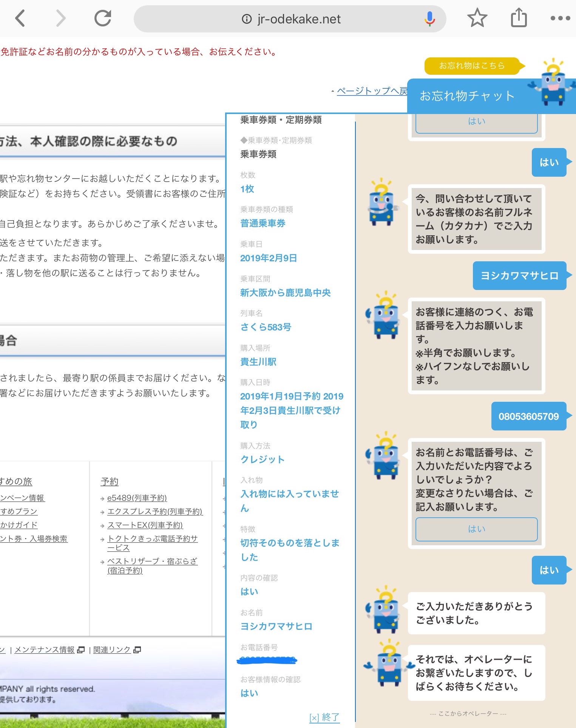Click the [×] 終了 link
The image size is (576, 728).
(324, 717)
